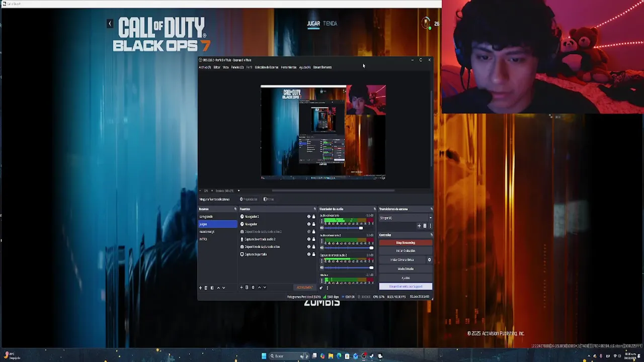Open the audio mixer footer menu dots
Image resolution: width=644 pixels, height=362 pixels.
point(327,288)
